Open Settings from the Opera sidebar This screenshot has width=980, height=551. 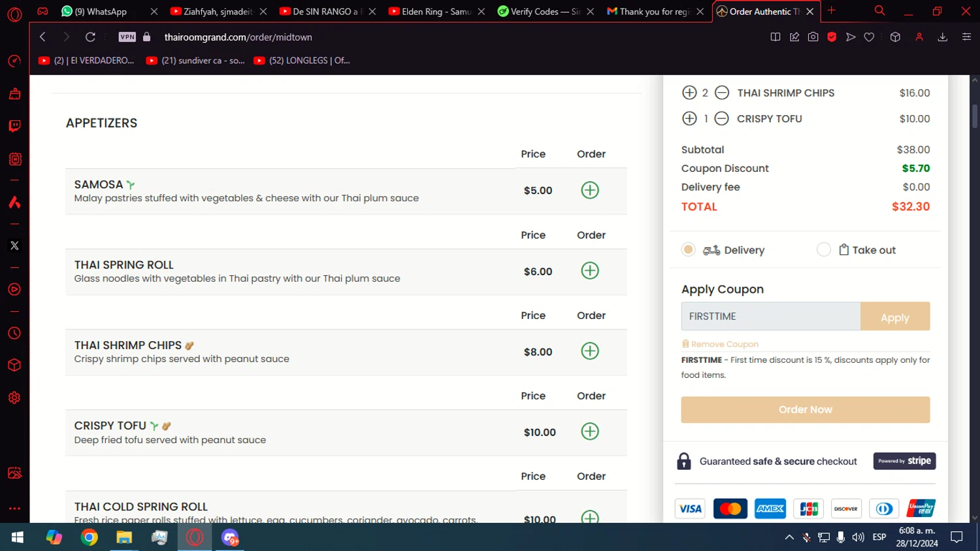pyautogui.click(x=14, y=397)
